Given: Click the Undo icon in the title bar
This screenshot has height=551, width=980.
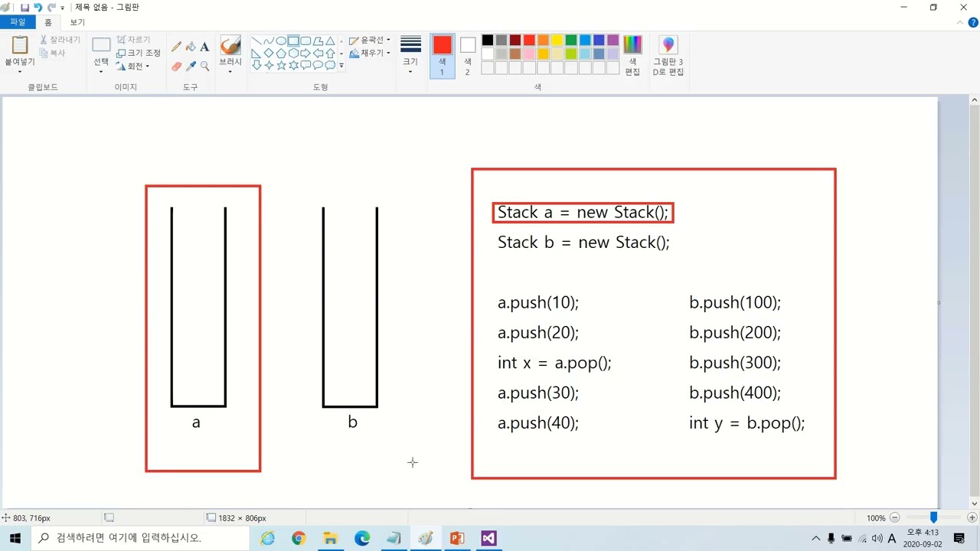Looking at the screenshot, I should [x=38, y=7].
